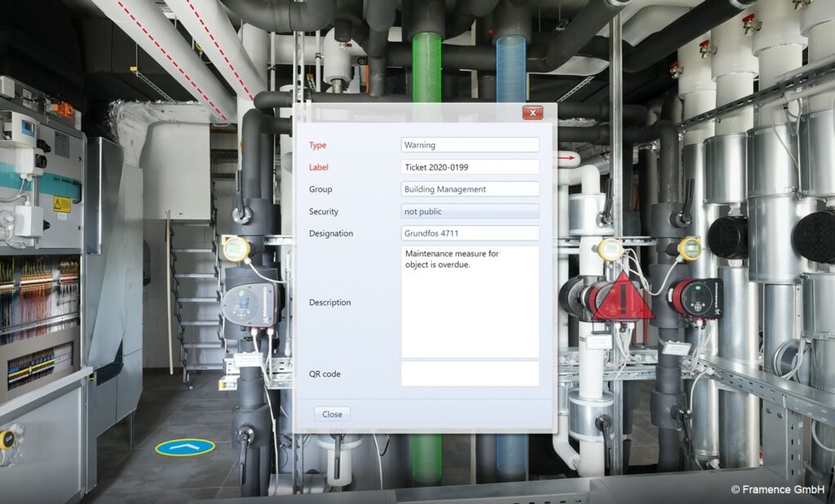The width and height of the screenshot is (835, 504).
Task: Close dialog with the red X
Action: point(532,113)
